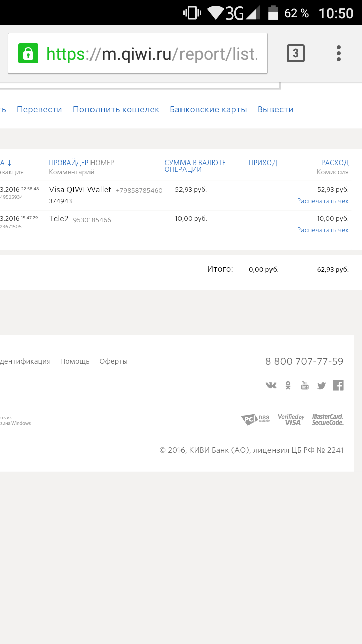Viewport: 362px width, 644px height.
Task: Select the comment 374943
Action: [x=60, y=201]
